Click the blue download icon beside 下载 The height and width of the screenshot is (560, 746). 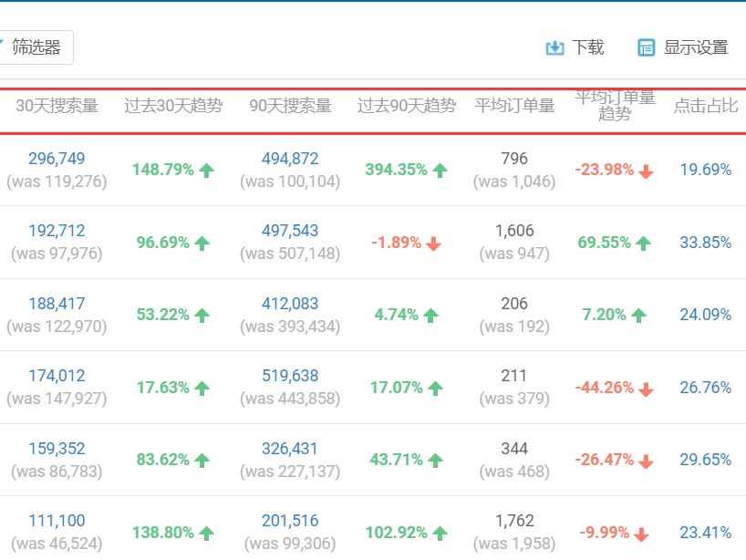(554, 47)
